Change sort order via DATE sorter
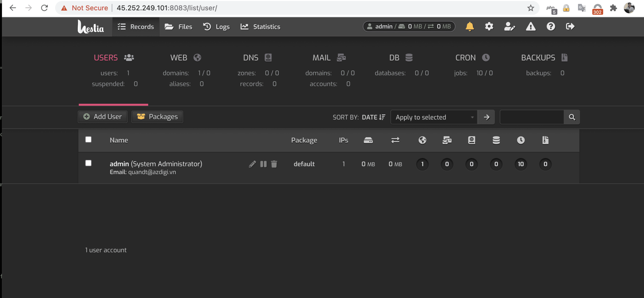644x298 pixels. coord(373,117)
